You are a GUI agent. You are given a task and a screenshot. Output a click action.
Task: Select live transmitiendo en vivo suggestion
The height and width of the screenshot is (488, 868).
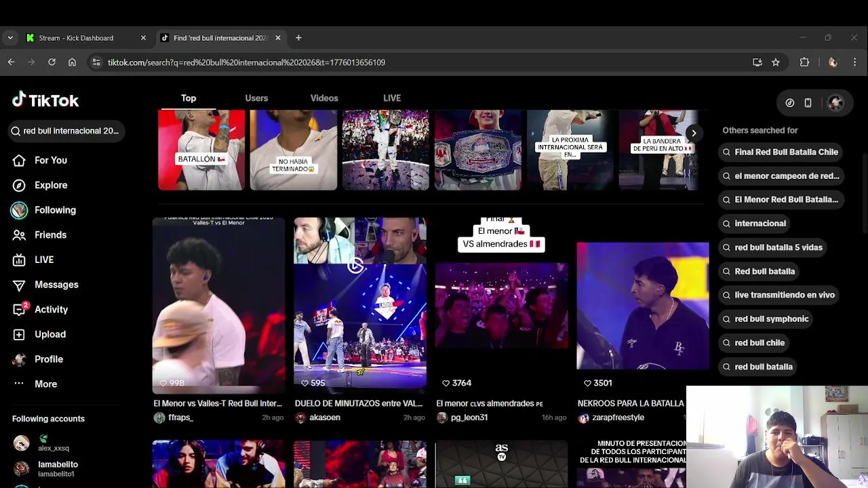tap(778, 295)
